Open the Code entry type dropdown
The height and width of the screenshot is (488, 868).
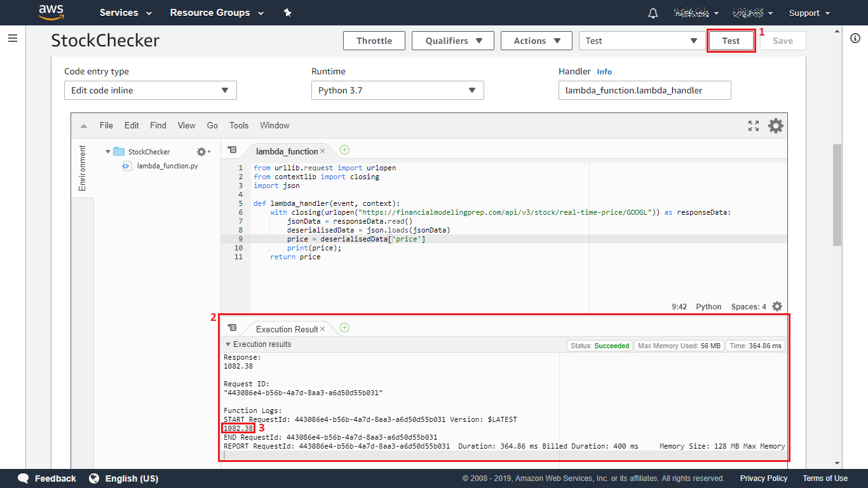150,90
